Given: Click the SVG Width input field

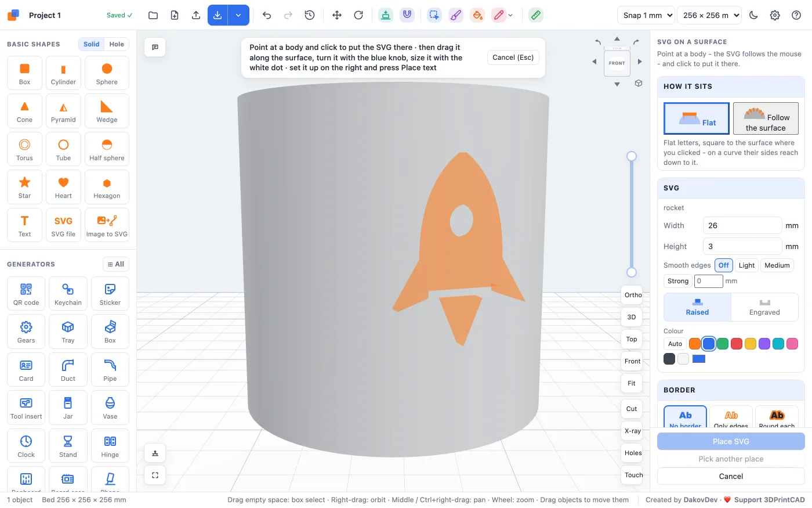Looking at the screenshot, I should [x=742, y=225].
